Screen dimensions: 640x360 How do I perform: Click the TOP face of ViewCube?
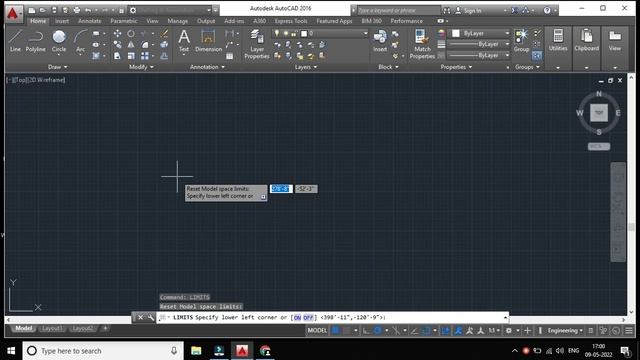coord(599,112)
